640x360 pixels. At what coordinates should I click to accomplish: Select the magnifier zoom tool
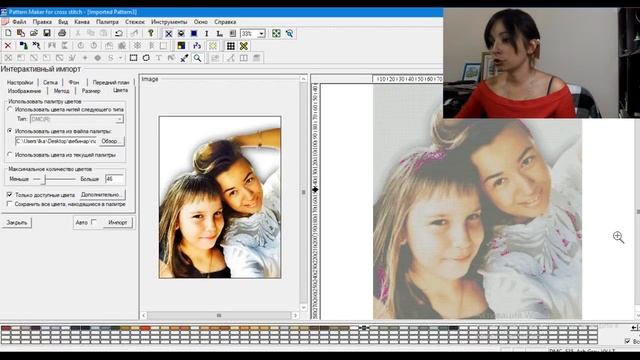click(198, 58)
